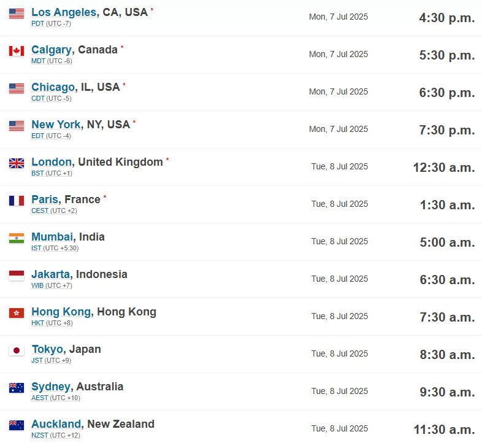Open the Auckland city page link
Viewport: 482px width, 448px height.
[56, 424]
